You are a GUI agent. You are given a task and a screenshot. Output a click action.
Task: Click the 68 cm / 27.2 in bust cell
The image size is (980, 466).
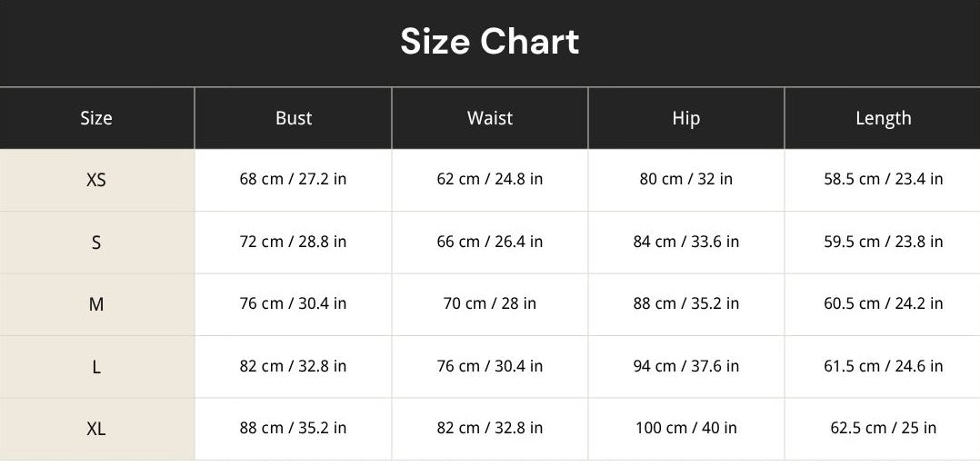[293, 179]
